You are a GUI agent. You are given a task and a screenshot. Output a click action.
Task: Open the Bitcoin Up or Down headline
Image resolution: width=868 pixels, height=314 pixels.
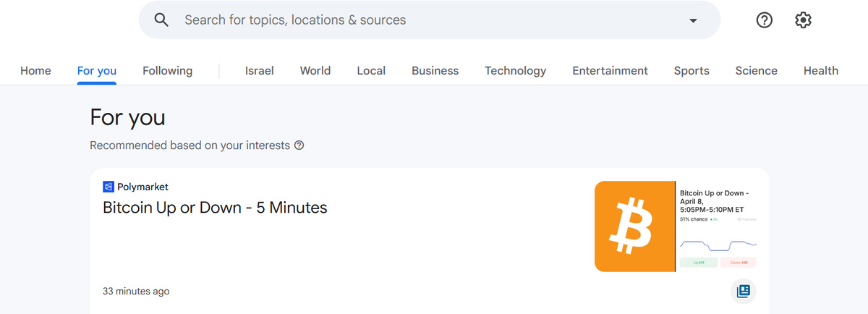(x=216, y=208)
